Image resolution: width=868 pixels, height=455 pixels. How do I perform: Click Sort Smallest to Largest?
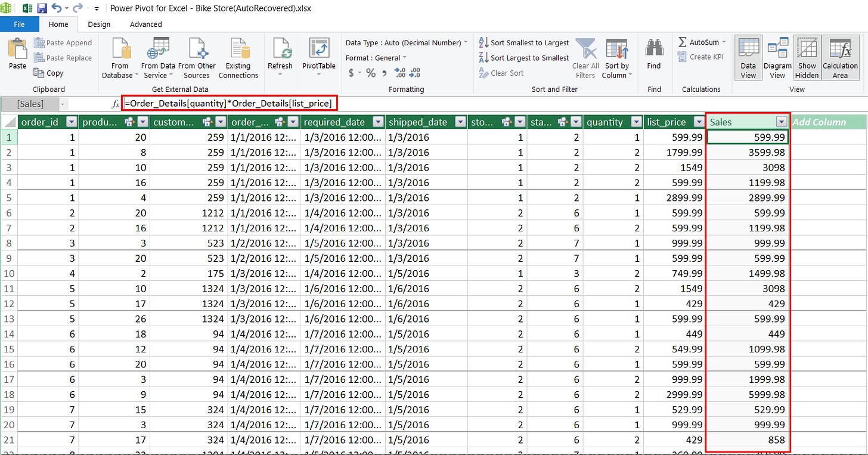point(523,43)
